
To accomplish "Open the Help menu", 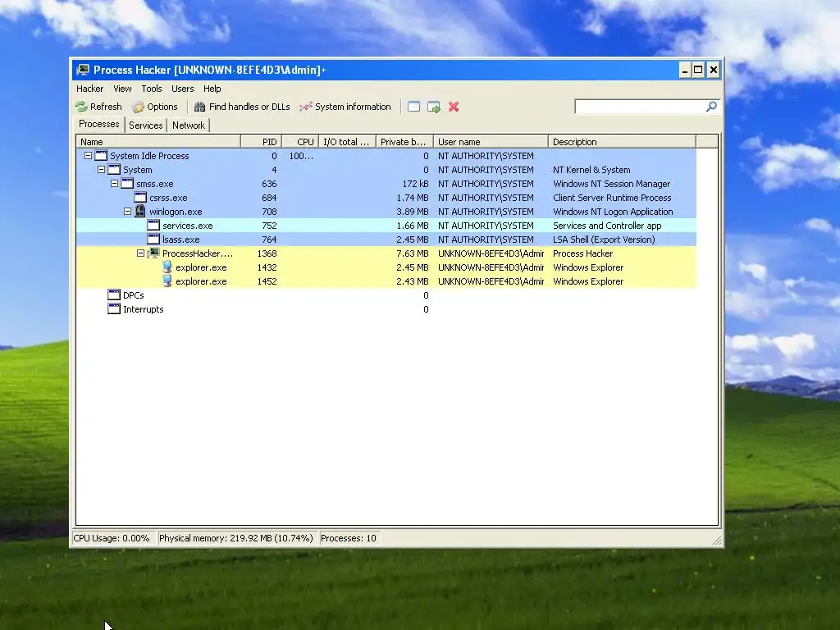I will click(212, 89).
